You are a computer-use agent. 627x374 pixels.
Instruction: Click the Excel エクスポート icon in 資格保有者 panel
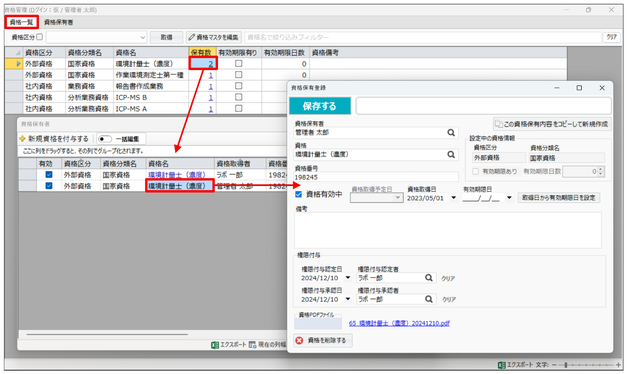point(215,345)
